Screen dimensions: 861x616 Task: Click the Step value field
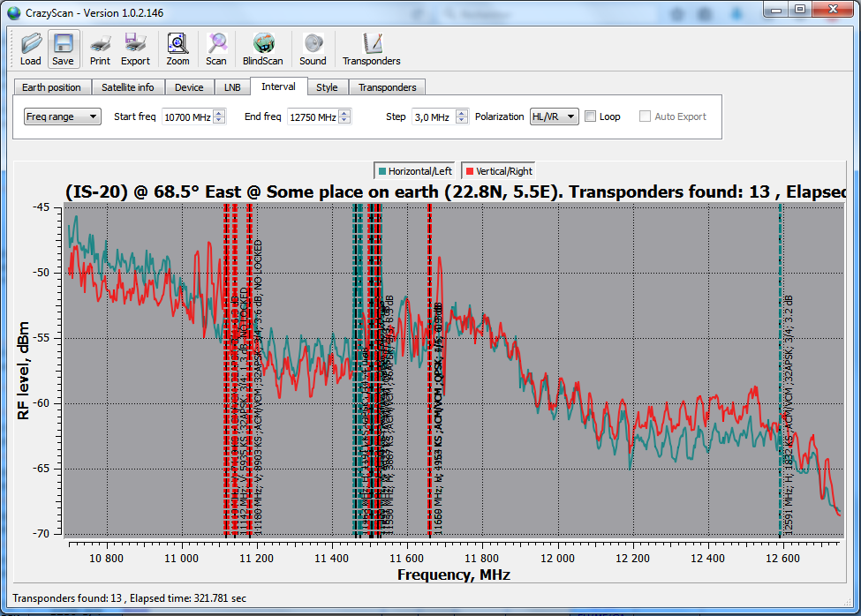[432, 116]
